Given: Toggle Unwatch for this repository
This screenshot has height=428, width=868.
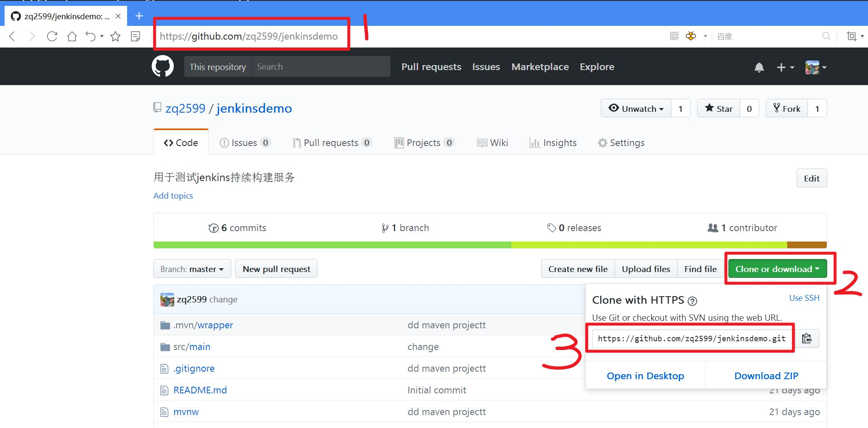Looking at the screenshot, I should [636, 108].
